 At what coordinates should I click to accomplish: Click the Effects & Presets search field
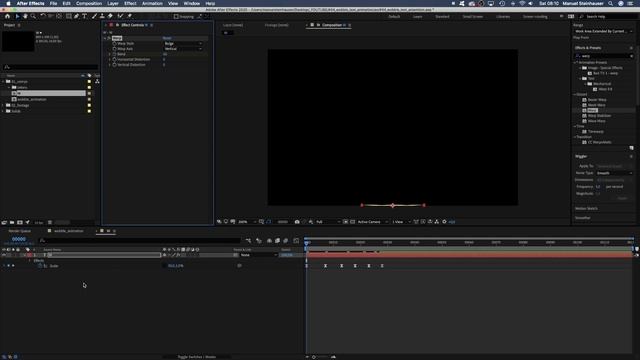(x=603, y=56)
